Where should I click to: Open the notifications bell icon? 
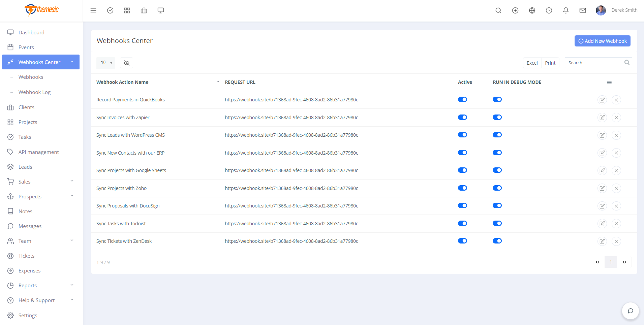(x=565, y=10)
